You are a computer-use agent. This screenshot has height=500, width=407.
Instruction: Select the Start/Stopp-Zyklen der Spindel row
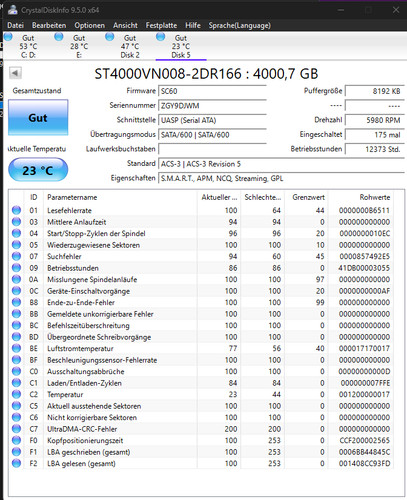pos(201,233)
